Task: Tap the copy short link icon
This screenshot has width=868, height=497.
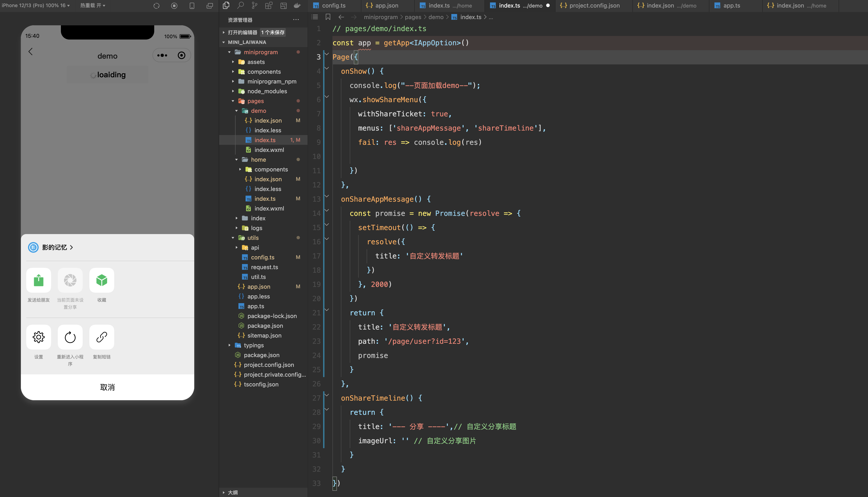Action: pos(101,337)
